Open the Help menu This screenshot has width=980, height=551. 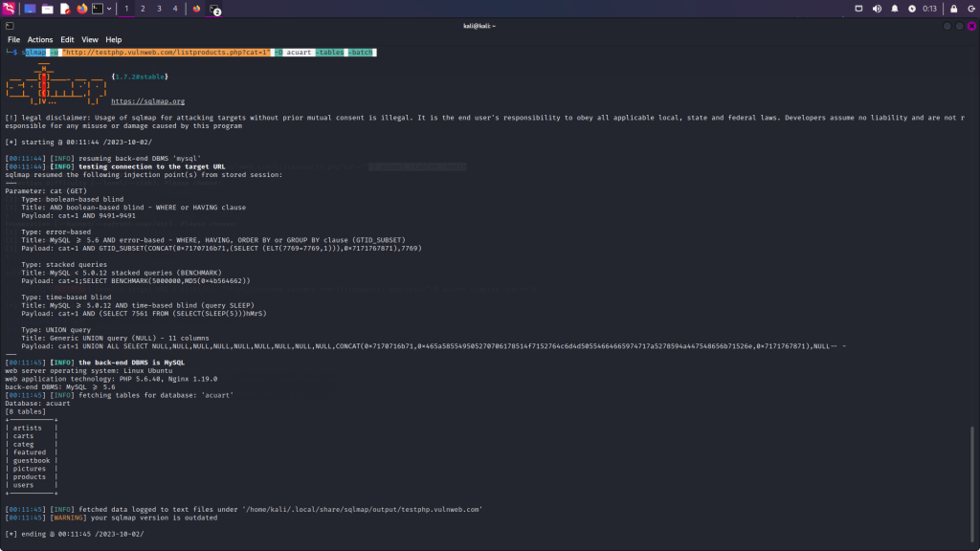113,39
